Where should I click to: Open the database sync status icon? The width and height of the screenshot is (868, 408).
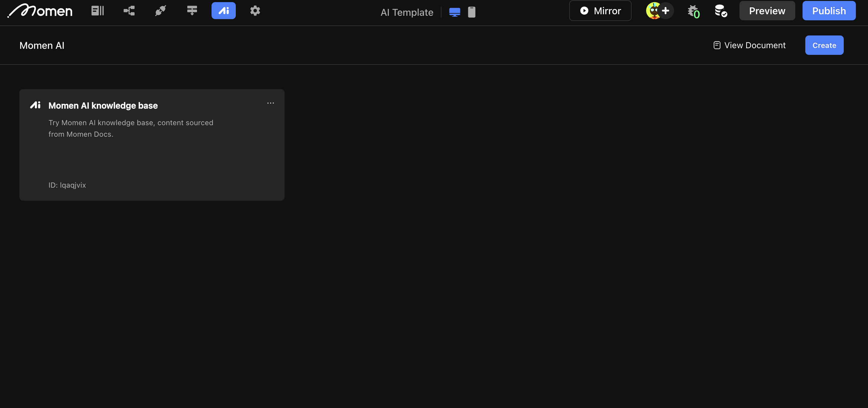[x=721, y=11]
